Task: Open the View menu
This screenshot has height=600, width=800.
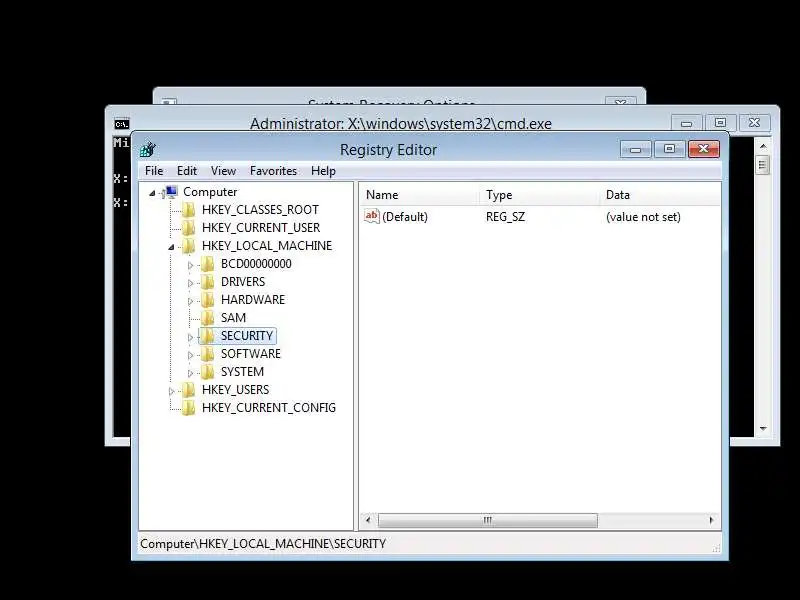Action: (223, 171)
